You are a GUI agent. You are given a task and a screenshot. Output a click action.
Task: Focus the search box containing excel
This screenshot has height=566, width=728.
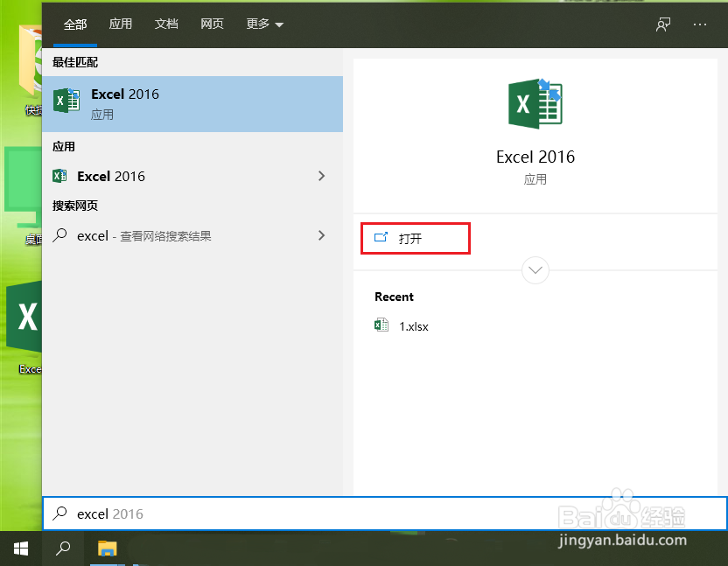384,514
